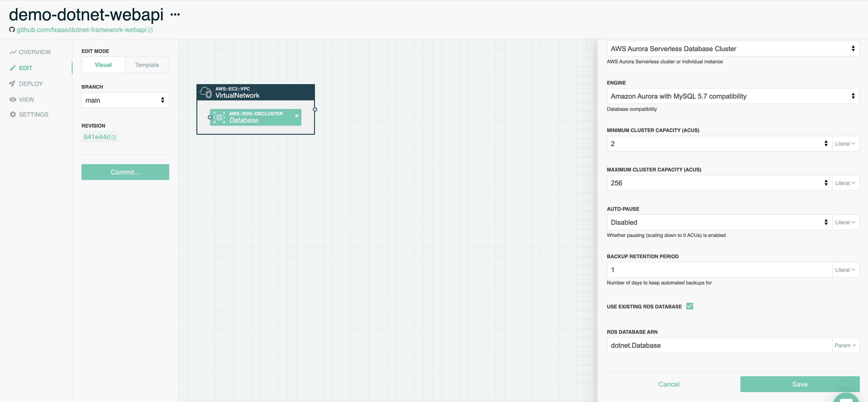Click the Minimum Cluster Capacity value selector
This screenshot has width=868, height=402.
pyautogui.click(x=719, y=144)
